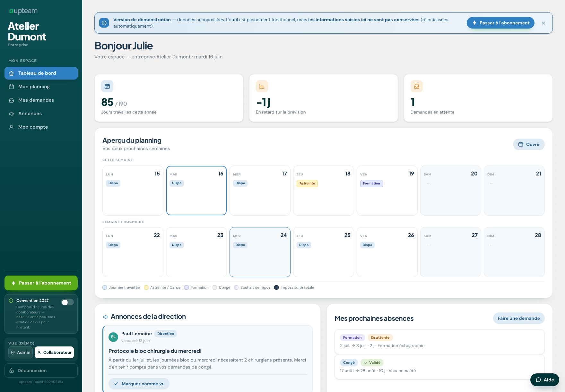Open the Vacances été congé entry

439,367
